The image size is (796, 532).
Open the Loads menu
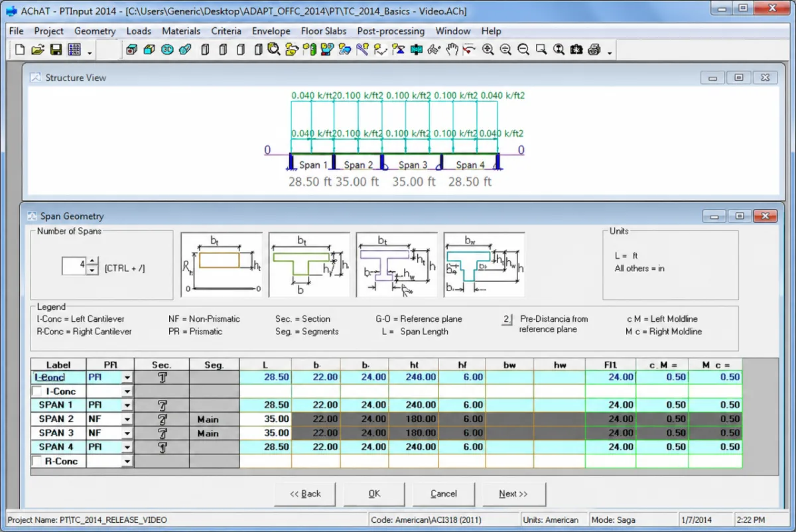click(139, 31)
